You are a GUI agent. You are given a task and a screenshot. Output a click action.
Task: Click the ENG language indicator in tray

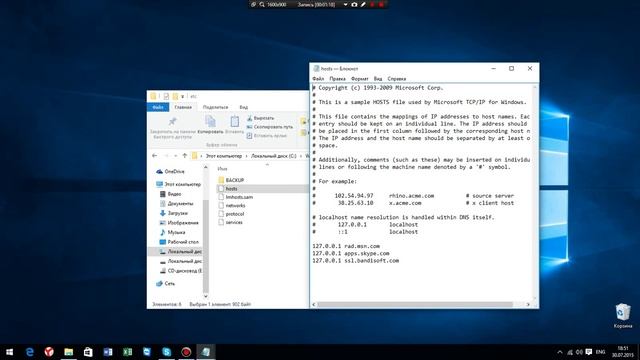coord(600,352)
